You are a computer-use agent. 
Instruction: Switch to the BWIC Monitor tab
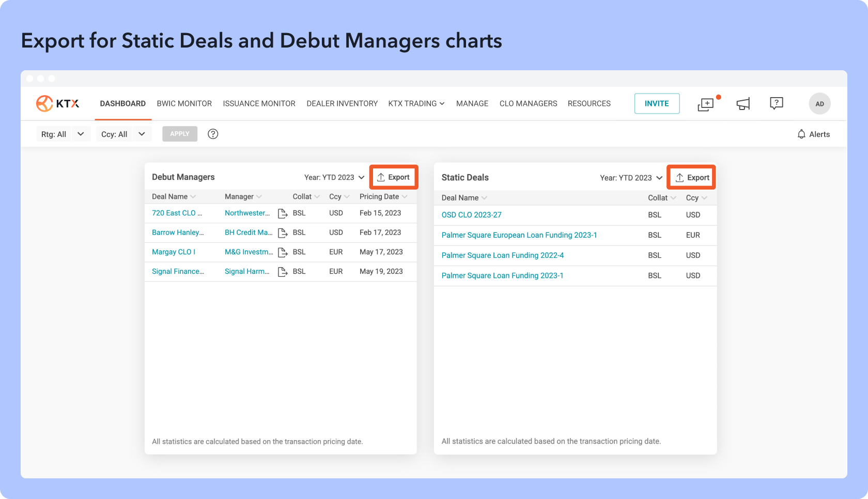pyautogui.click(x=184, y=104)
